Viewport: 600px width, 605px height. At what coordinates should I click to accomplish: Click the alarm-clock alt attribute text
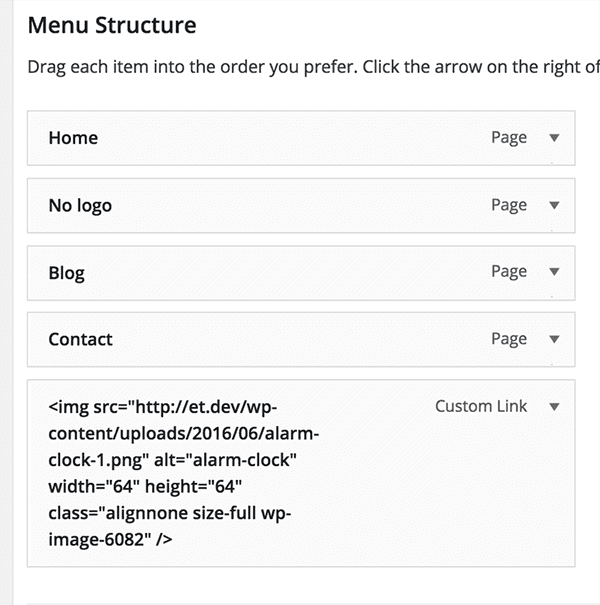[x=241, y=461]
